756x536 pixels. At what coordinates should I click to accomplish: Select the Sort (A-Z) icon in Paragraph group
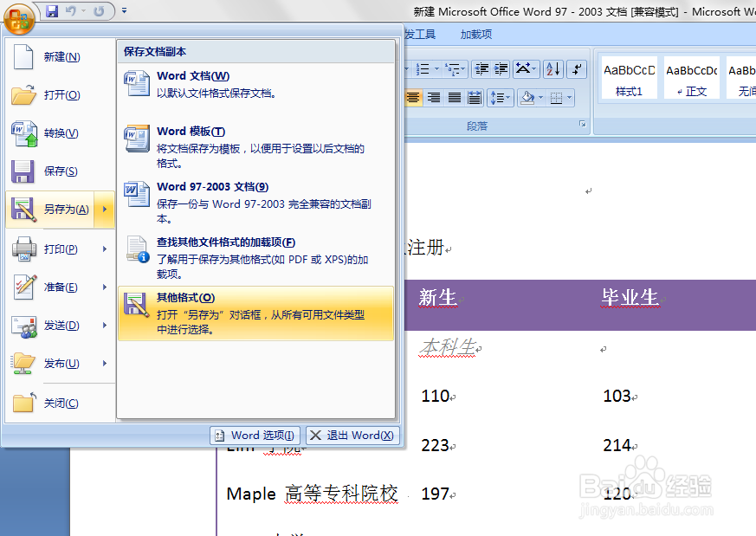pyautogui.click(x=552, y=69)
